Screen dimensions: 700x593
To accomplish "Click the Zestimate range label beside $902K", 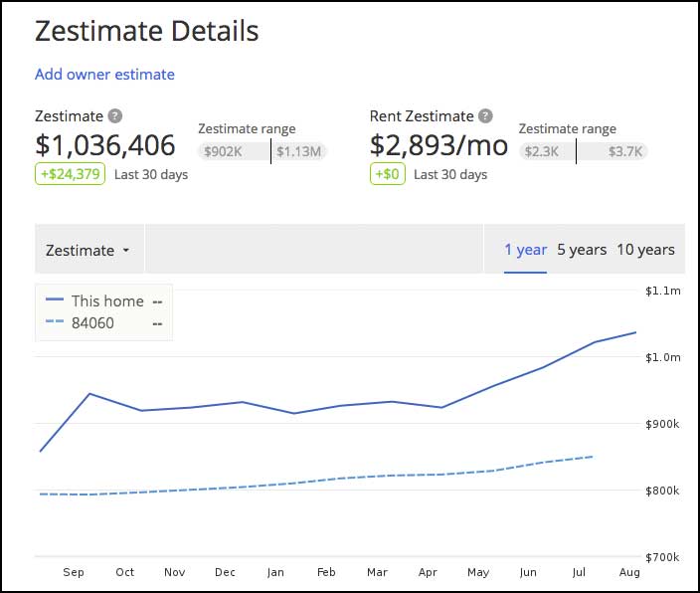I will [x=247, y=129].
